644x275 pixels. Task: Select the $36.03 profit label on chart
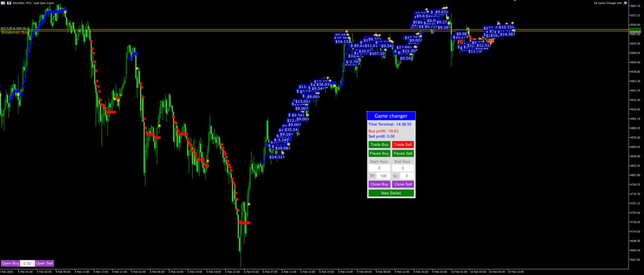[323, 84]
